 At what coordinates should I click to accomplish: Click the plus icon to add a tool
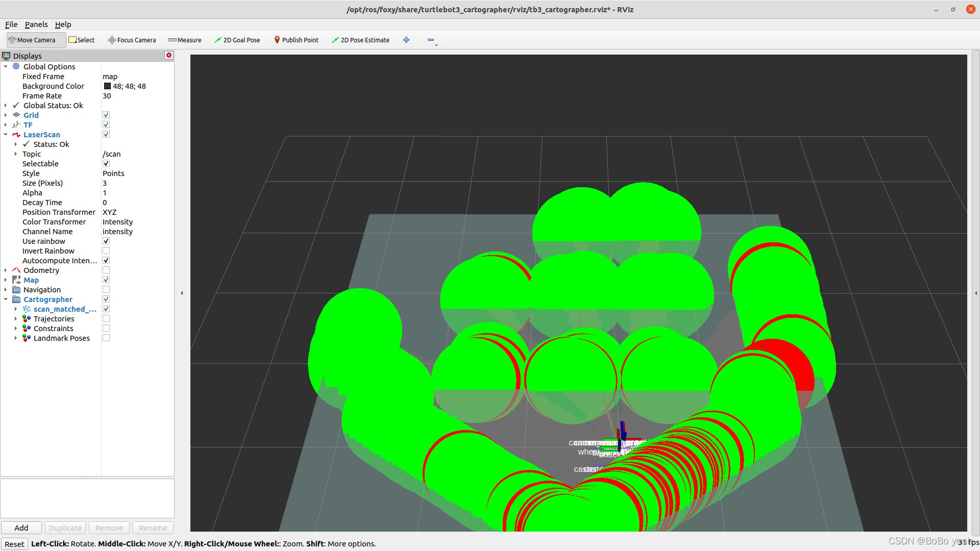pyautogui.click(x=406, y=40)
